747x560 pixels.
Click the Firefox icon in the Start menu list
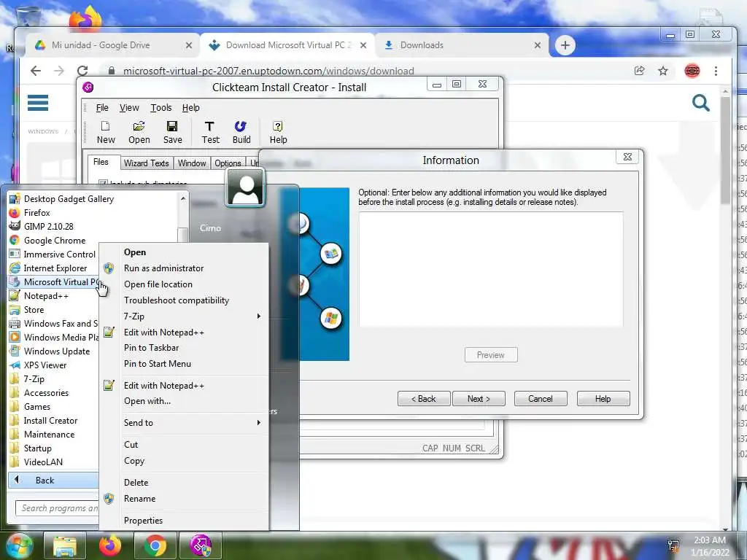[x=15, y=213]
